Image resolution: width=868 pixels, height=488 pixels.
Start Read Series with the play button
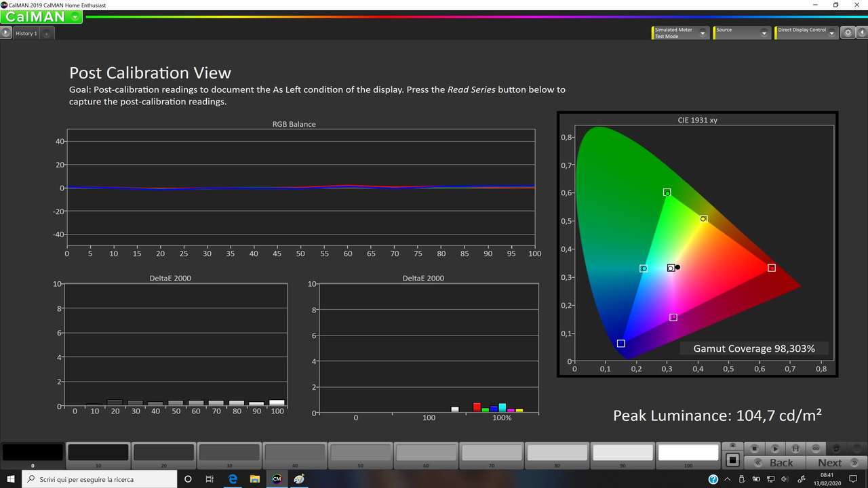(774, 449)
